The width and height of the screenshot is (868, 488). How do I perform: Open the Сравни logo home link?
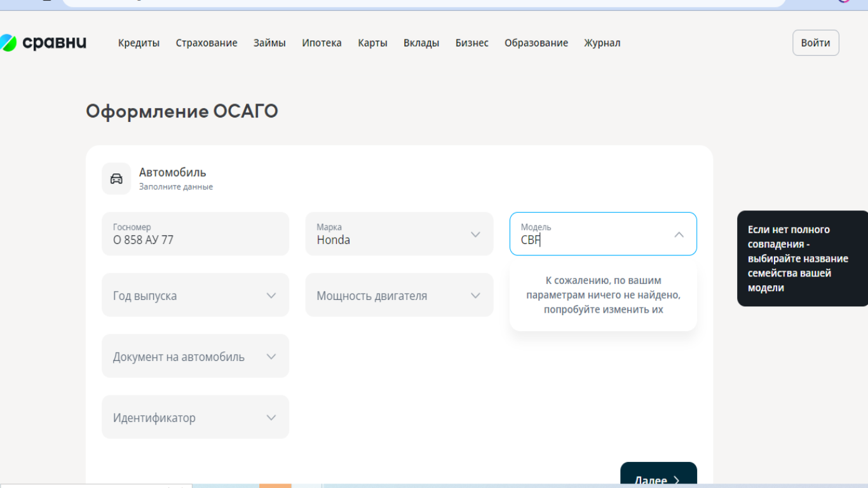(x=43, y=43)
